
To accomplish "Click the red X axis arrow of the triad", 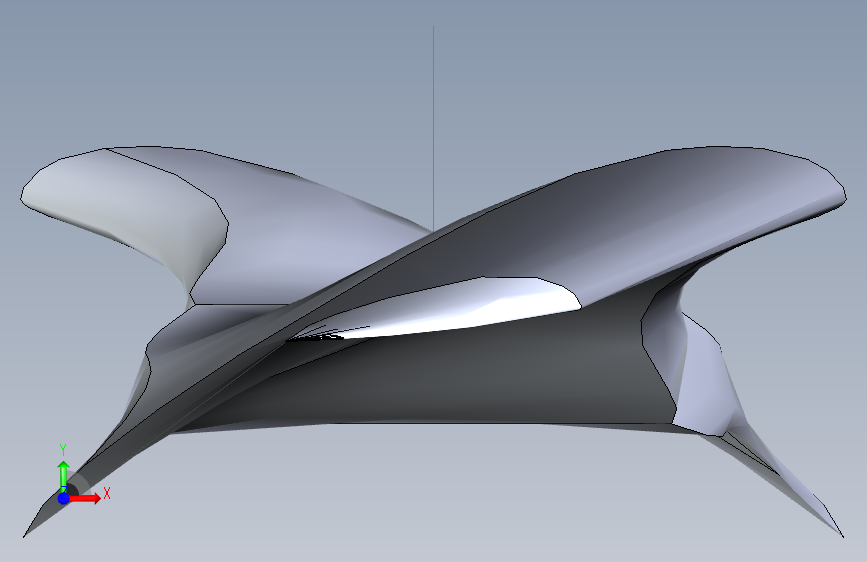I will (x=85, y=498).
